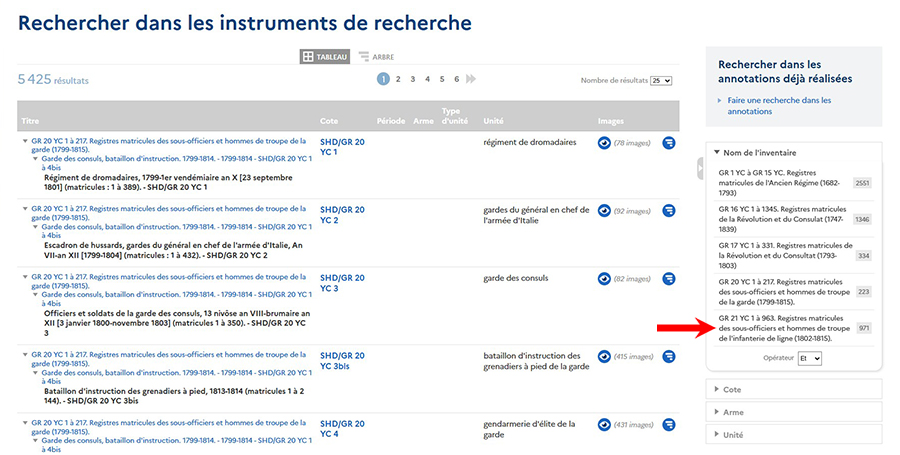Go to results page 3

click(412, 79)
